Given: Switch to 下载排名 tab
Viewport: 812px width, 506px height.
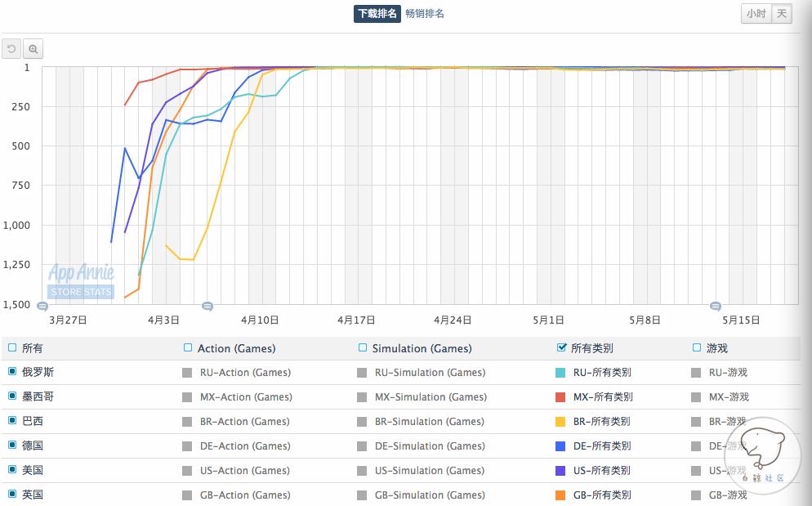Looking at the screenshot, I should [x=377, y=13].
